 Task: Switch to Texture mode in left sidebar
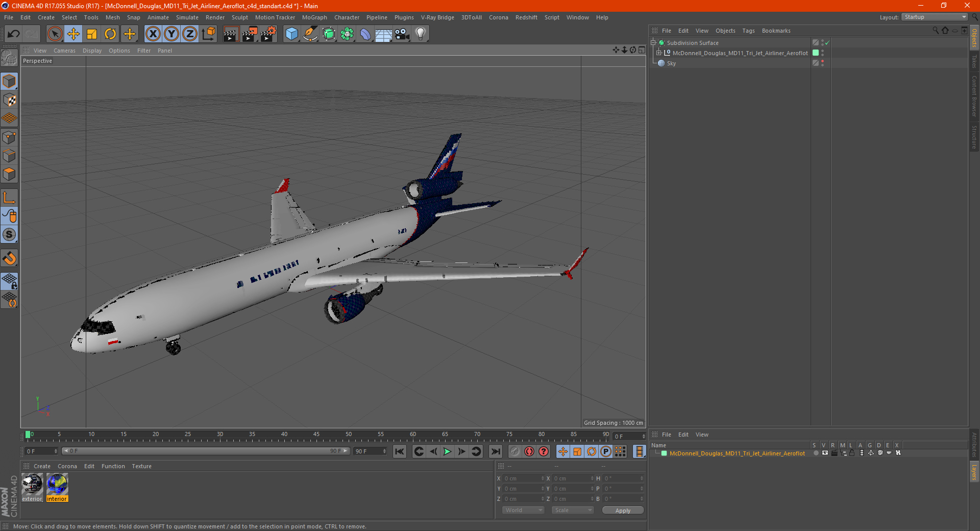click(x=9, y=100)
